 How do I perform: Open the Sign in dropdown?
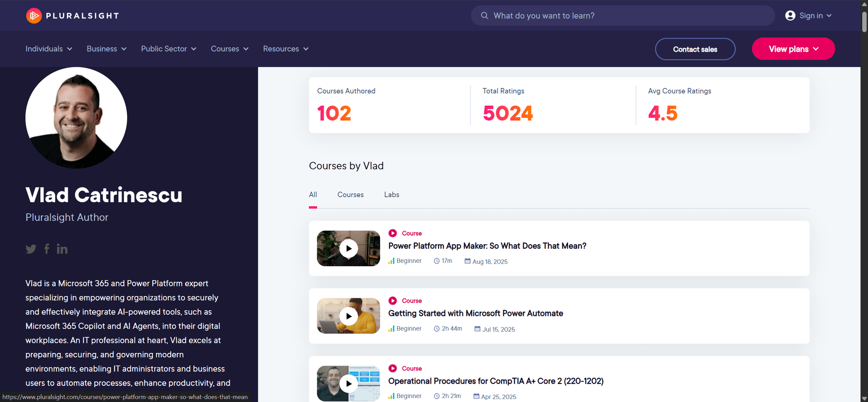pos(809,16)
